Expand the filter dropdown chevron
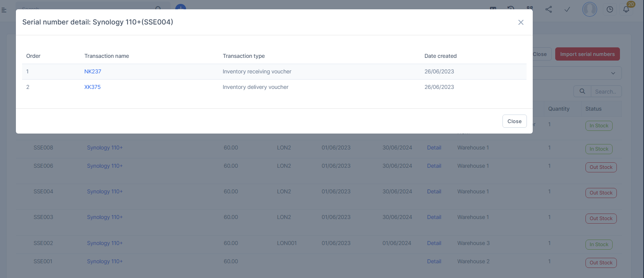The width and height of the screenshot is (644, 278). pyautogui.click(x=613, y=73)
